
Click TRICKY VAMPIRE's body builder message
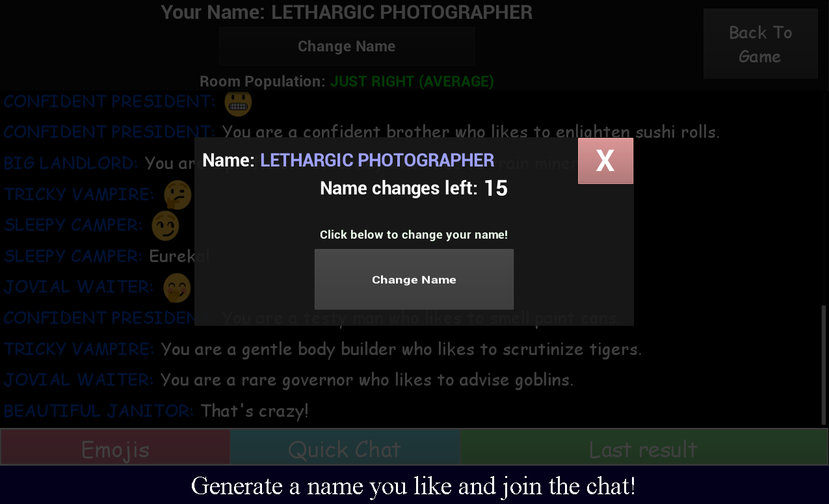tap(401, 349)
